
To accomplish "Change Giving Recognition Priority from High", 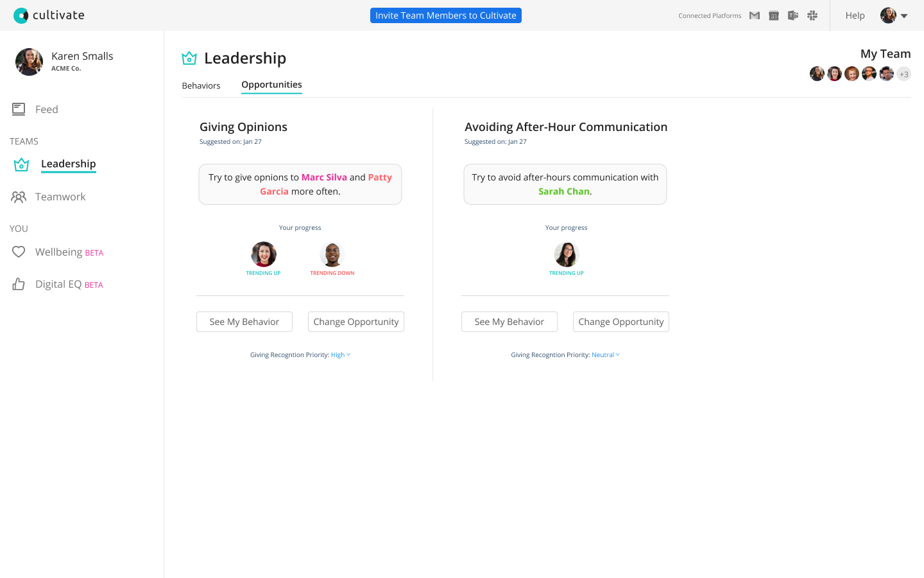I will [x=340, y=354].
